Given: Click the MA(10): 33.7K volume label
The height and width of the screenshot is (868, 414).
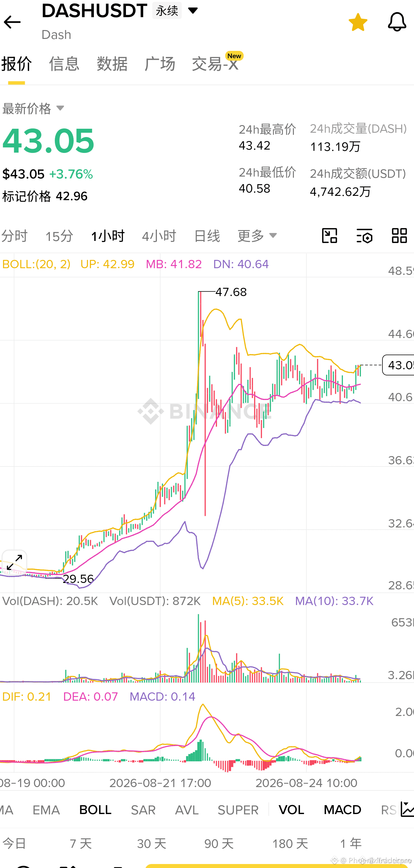Looking at the screenshot, I should [334, 601].
